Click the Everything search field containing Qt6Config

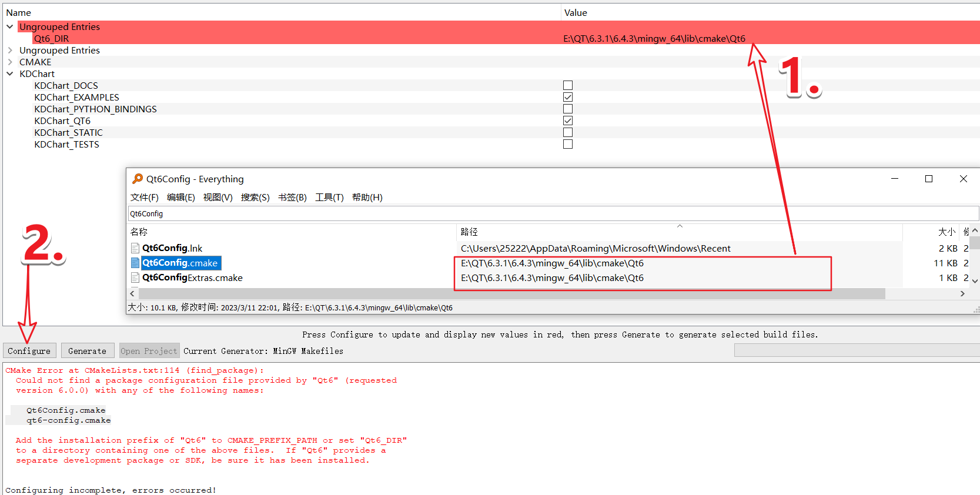pos(553,213)
